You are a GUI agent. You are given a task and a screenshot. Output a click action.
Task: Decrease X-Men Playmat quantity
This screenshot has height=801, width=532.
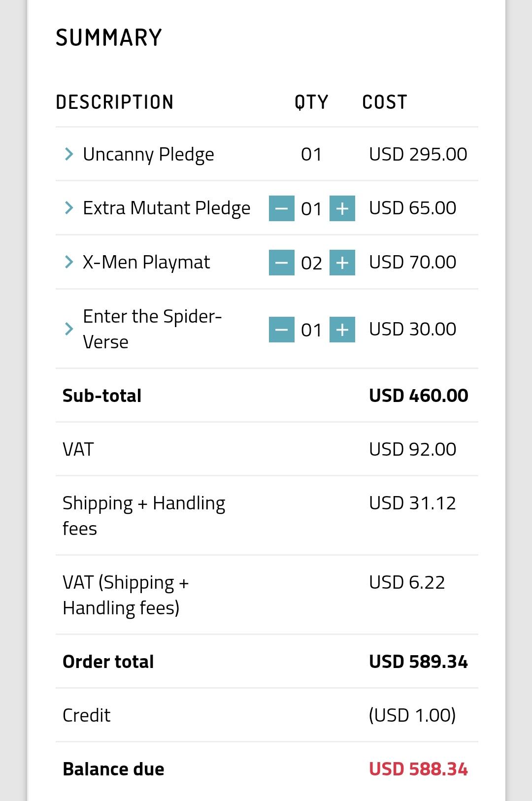pyautogui.click(x=282, y=263)
